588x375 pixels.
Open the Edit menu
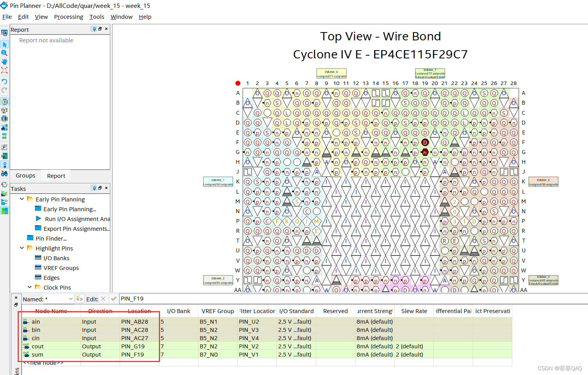(x=23, y=17)
